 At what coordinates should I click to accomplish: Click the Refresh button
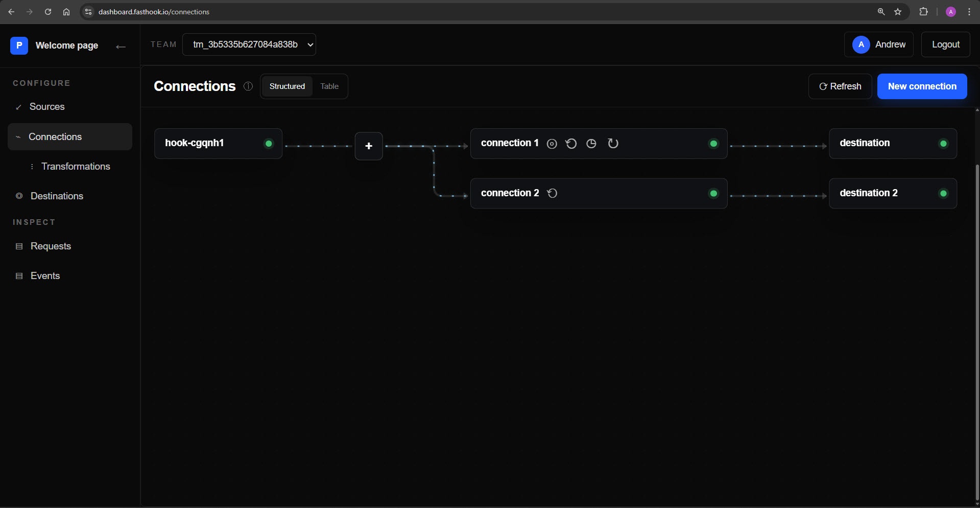(840, 86)
